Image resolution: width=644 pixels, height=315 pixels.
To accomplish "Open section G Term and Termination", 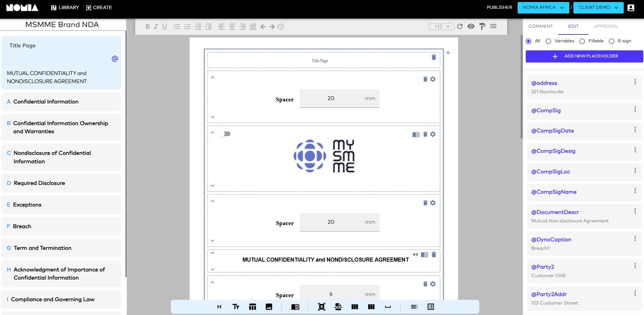I will tap(61, 248).
